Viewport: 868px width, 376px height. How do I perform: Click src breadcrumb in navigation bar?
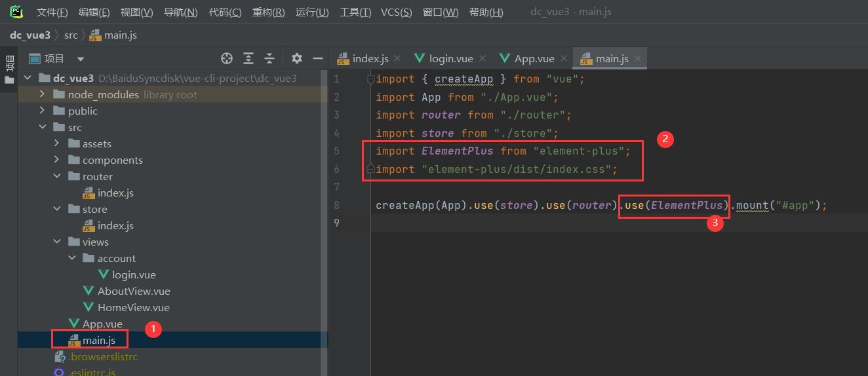click(x=71, y=35)
